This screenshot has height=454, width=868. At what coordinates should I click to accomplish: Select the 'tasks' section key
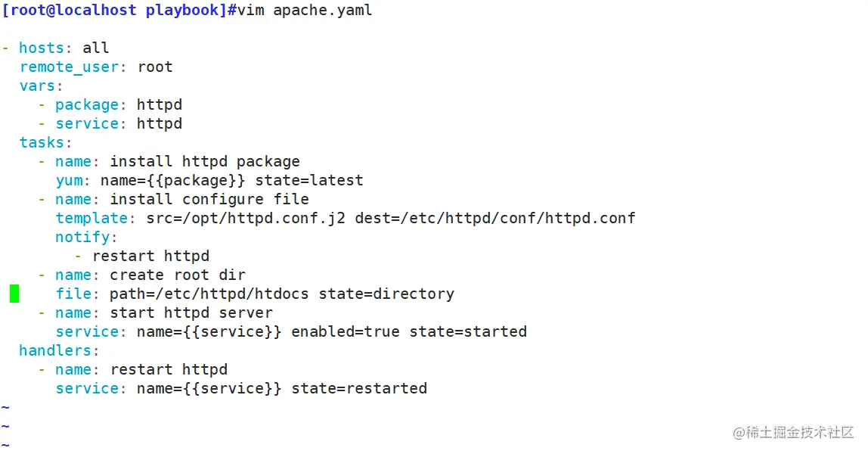click(42, 142)
